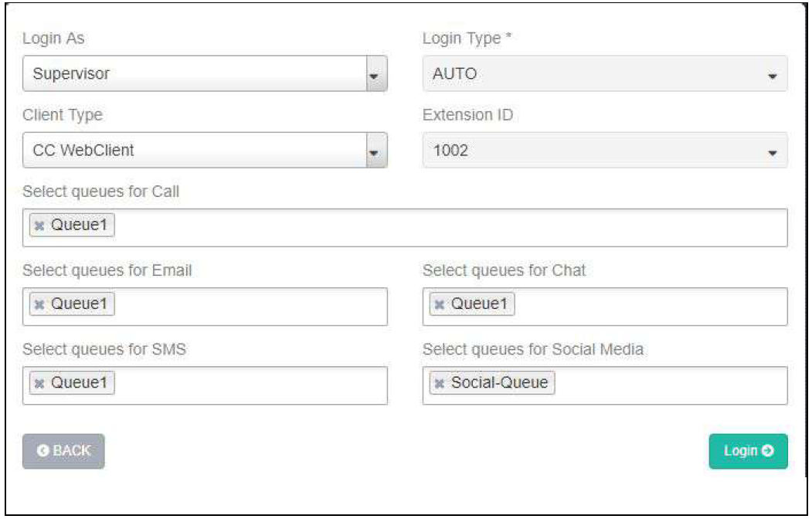Remove Queue1 tag from Chat queues
Viewport: 812px width, 519px height.
(x=440, y=305)
